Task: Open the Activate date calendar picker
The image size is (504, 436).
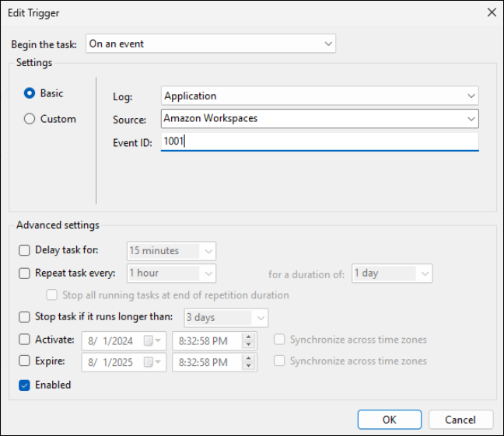Action: pyautogui.click(x=159, y=340)
